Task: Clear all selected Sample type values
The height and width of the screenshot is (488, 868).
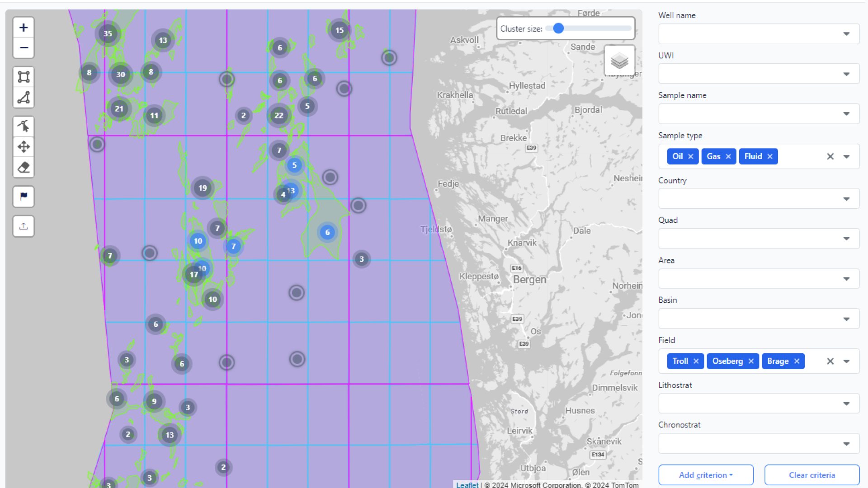Action: (830, 156)
